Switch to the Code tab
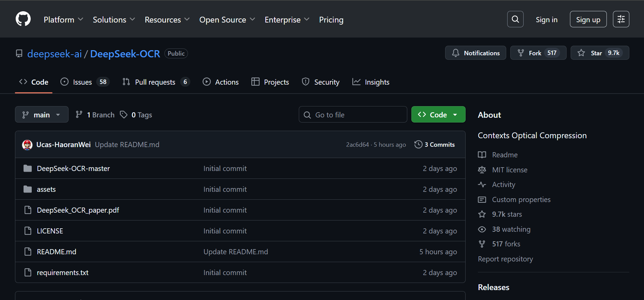This screenshot has width=644, height=300. 34,82
